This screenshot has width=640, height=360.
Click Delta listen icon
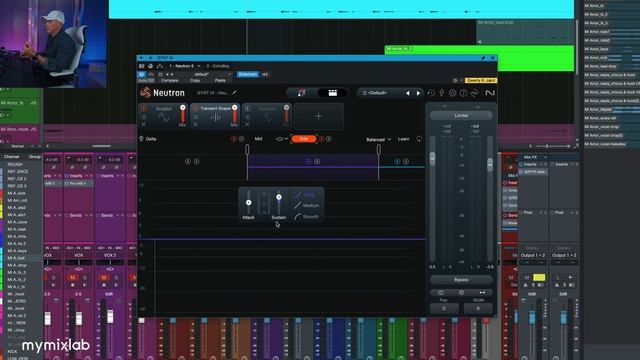coord(142,139)
